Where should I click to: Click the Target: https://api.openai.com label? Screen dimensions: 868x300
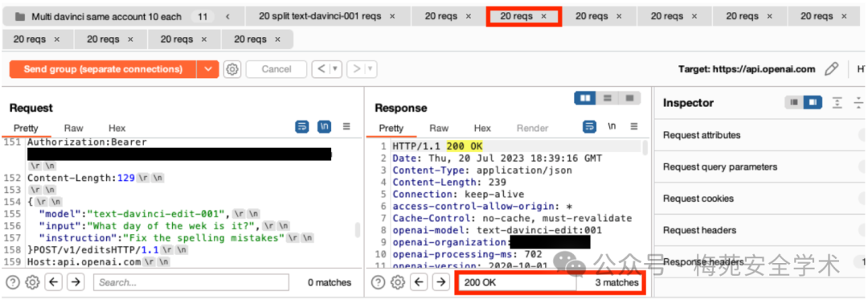click(x=747, y=69)
